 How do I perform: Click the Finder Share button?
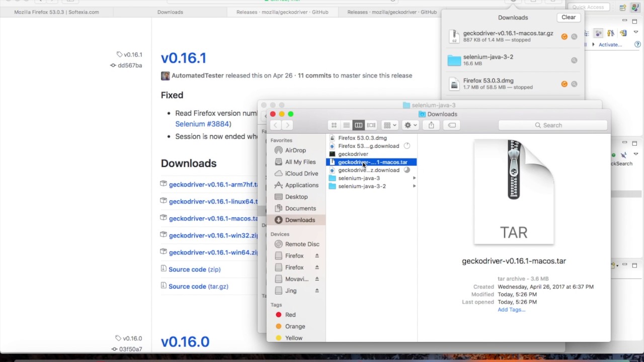click(x=431, y=125)
